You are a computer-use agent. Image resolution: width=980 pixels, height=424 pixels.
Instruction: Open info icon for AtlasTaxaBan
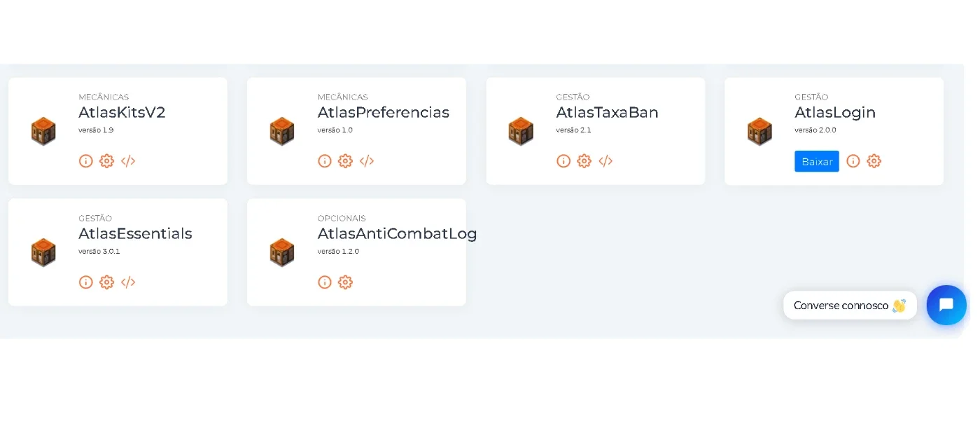pos(563,161)
